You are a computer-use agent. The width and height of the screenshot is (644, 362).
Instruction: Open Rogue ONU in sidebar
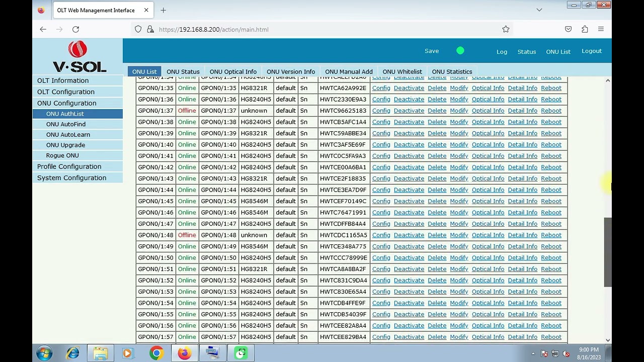tap(77, 156)
